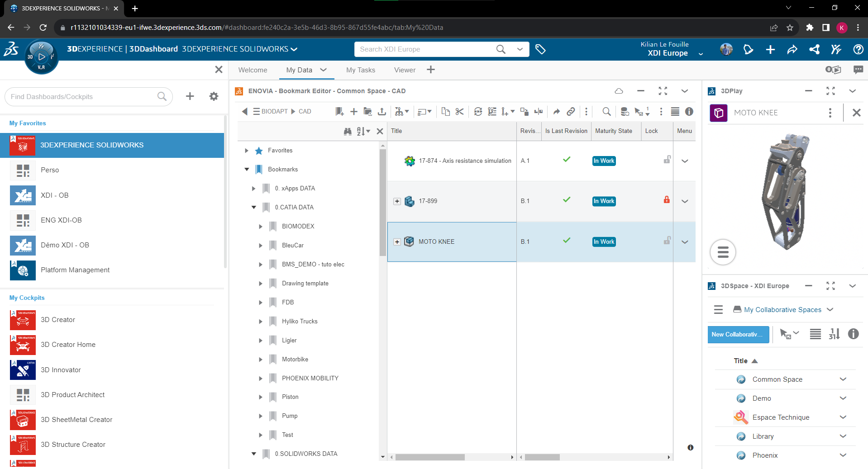Add a new dashboard tab
The image size is (868, 469).
(x=431, y=70)
